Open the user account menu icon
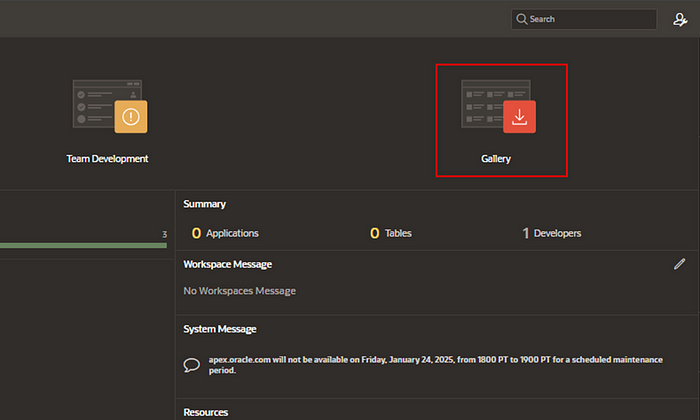The width and height of the screenshot is (700, 420). 680,20
